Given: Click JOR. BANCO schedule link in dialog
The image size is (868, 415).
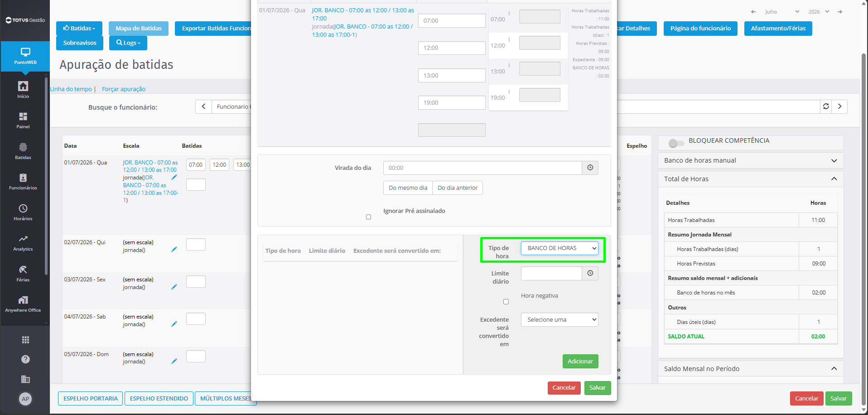Looking at the screenshot, I should click(x=363, y=14).
